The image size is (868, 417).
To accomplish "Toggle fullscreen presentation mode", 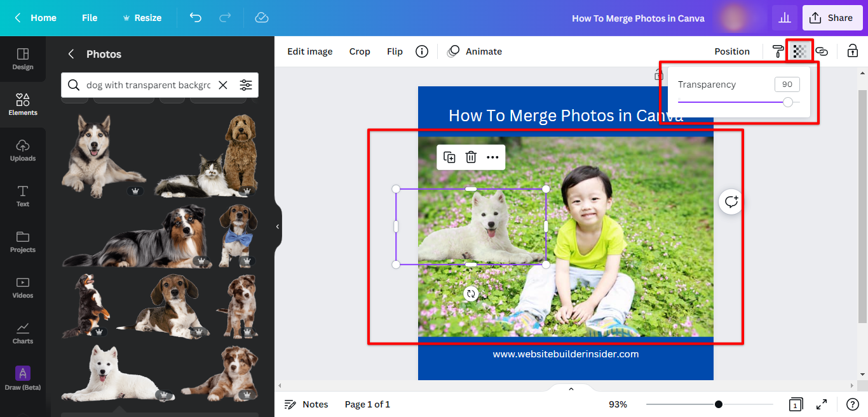I will [822, 404].
